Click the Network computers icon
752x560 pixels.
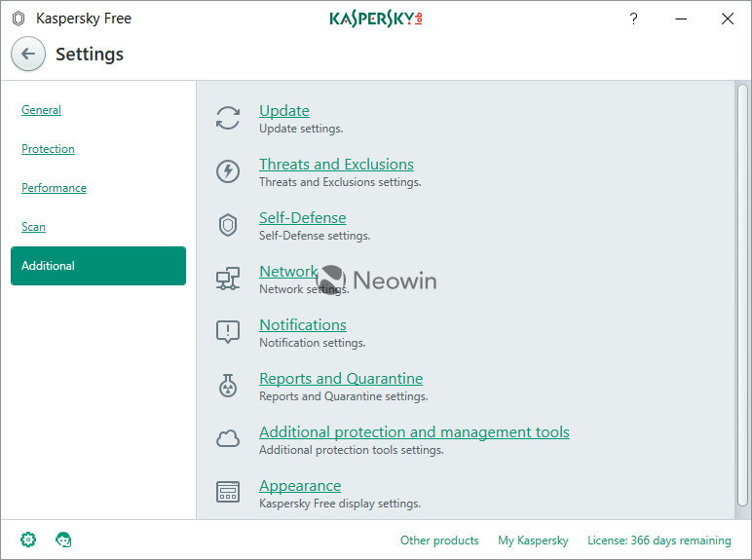228,279
